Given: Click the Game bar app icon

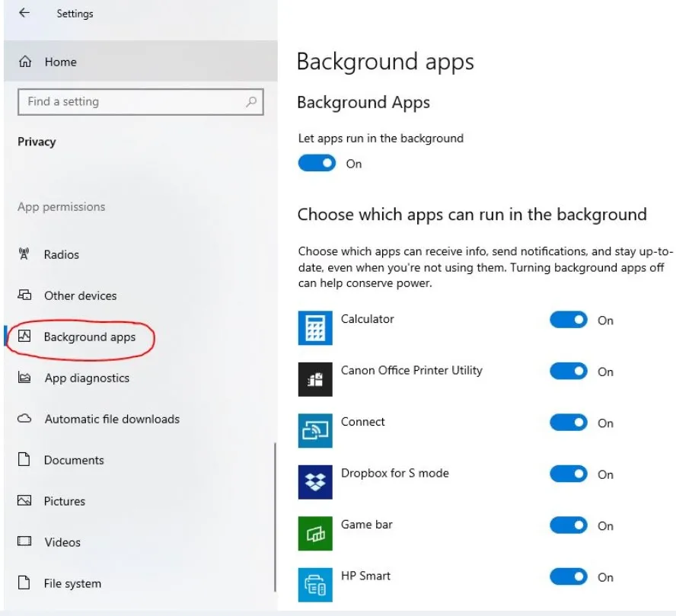Looking at the screenshot, I should point(314,534).
